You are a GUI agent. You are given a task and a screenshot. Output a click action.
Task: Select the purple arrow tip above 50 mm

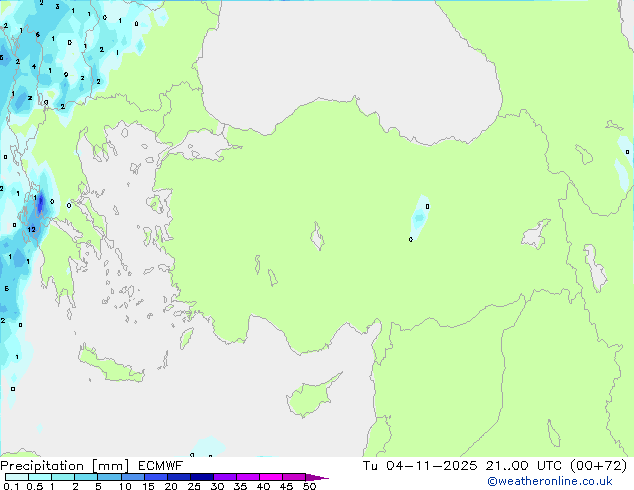point(317,477)
